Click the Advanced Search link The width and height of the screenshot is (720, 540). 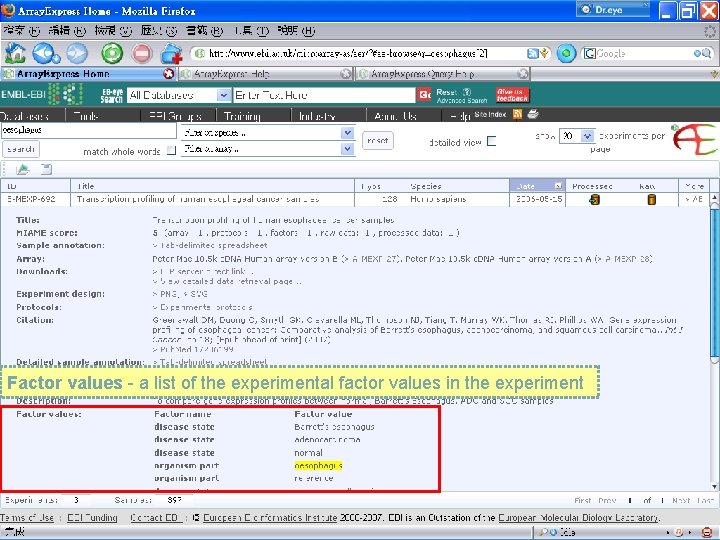pyautogui.click(x=461, y=100)
